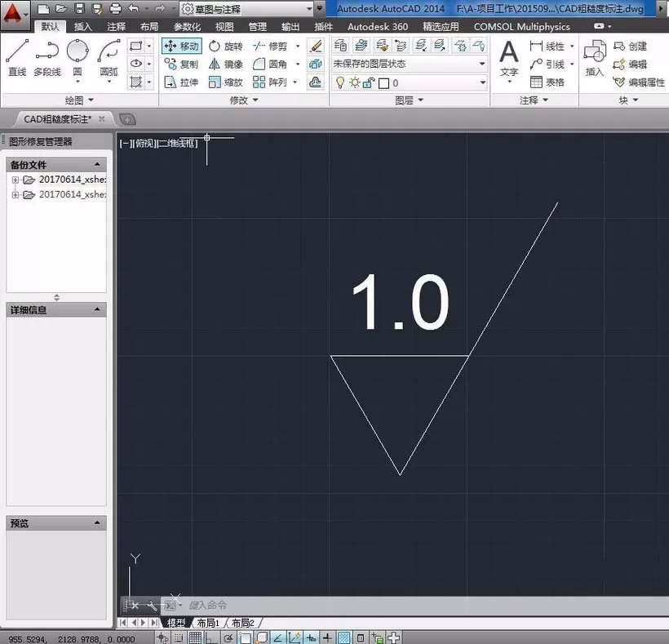Click the 编辑属性 button in block panel
Screen dimensions: 669x644
click(639, 82)
